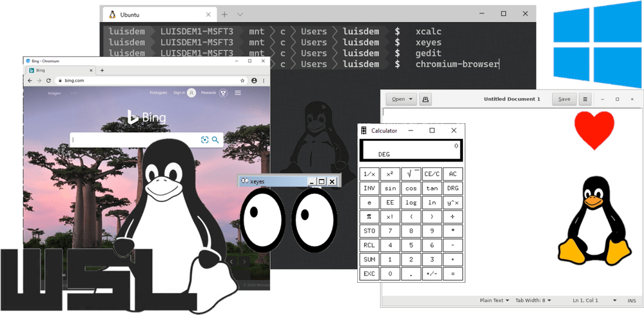Click the y^x calculator key
644x315 pixels.
tap(453, 202)
